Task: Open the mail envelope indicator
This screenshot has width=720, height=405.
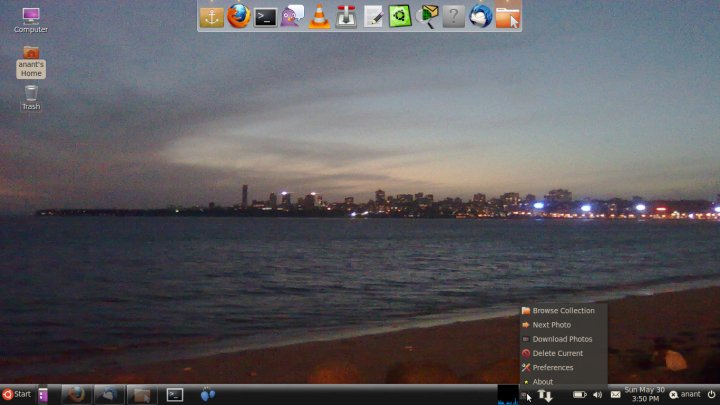Action: pyautogui.click(x=615, y=395)
